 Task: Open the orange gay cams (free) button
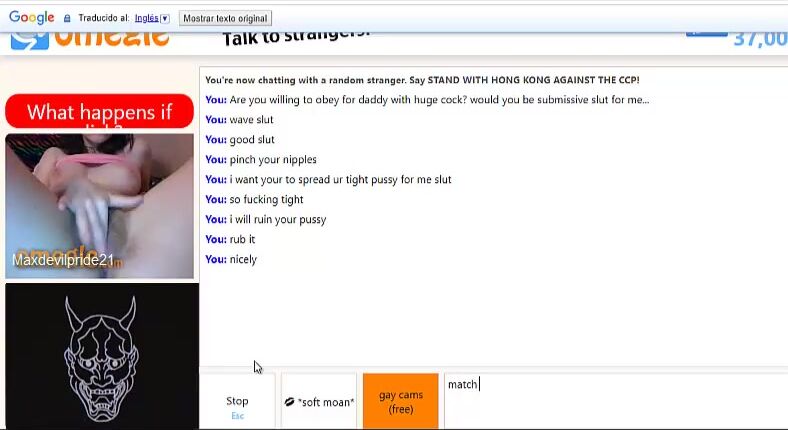point(401,401)
